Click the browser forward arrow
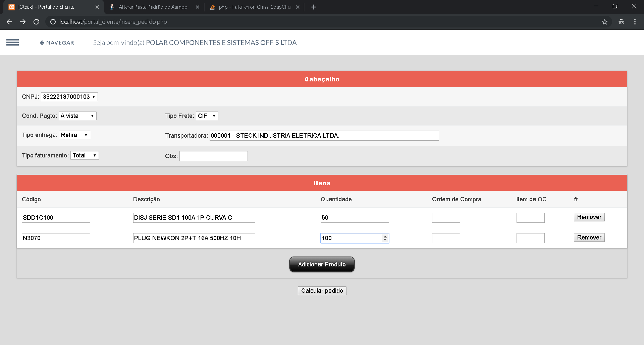This screenshot has height=345, width=644. click(23, 22)
